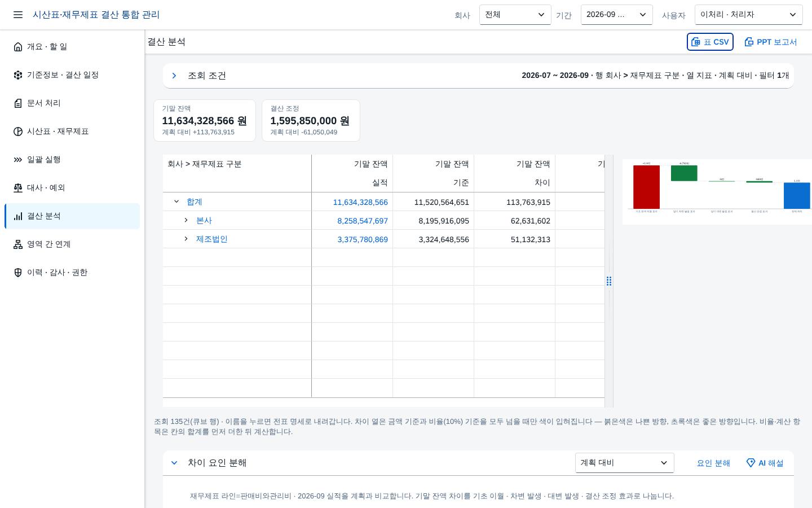Open the 사용자 dropdown showing 이처리 · 처리자
This screenshot has width=812, height=508.
pos(749,15)
